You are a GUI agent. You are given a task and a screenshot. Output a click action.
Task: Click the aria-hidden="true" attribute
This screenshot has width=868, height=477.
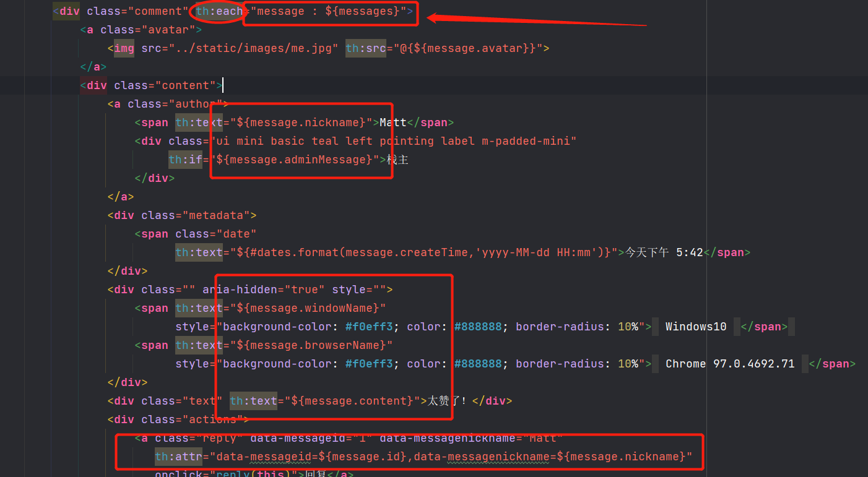pos(264,290)
